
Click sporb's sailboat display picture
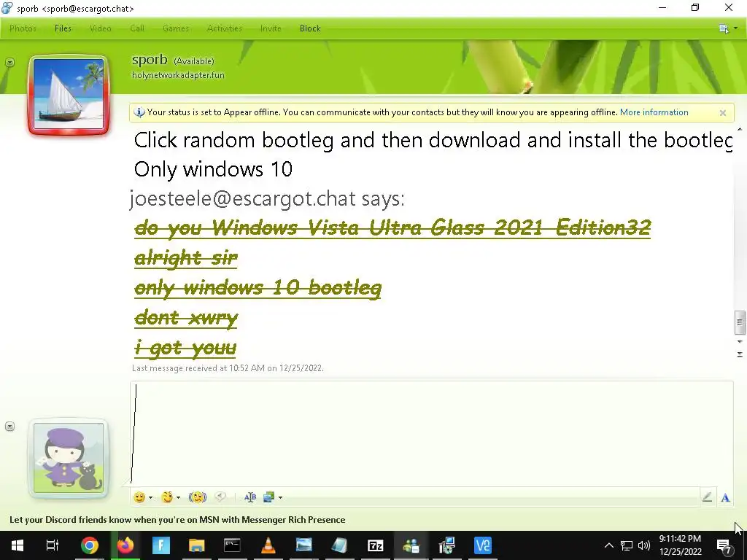tap(69, 95)
